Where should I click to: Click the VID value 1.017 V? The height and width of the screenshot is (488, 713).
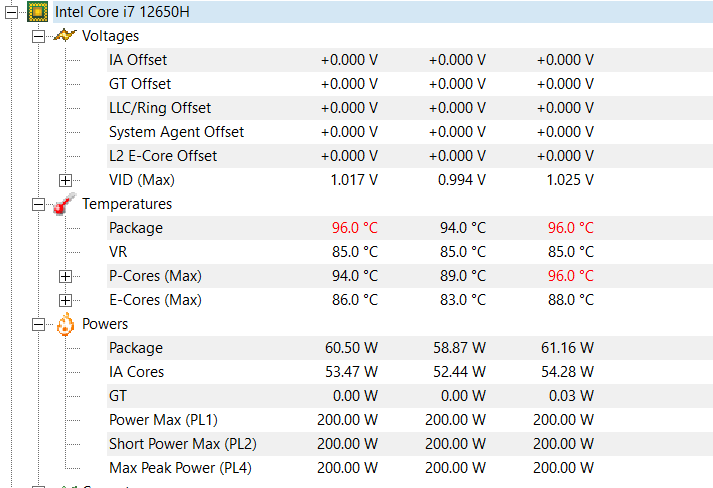[354, 180]
